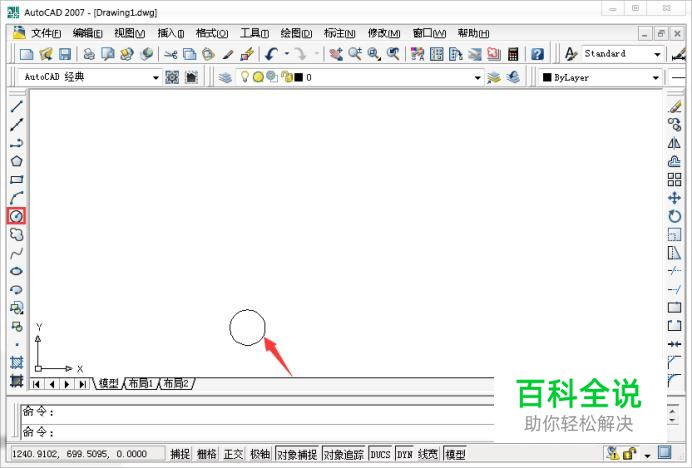Click the Help question mark icon
Viewport: 692px width, 468px height.
[x=537, y=54]
